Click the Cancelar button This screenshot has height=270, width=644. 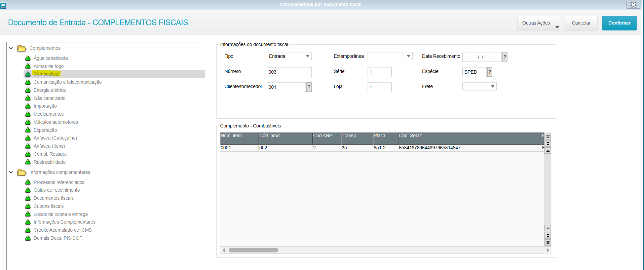[581, 23]
